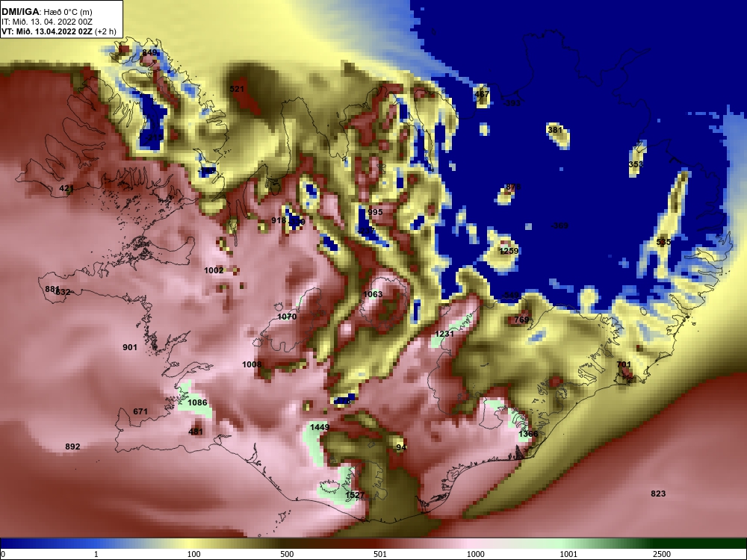Click the pale yellow section of the color bar

188,544
